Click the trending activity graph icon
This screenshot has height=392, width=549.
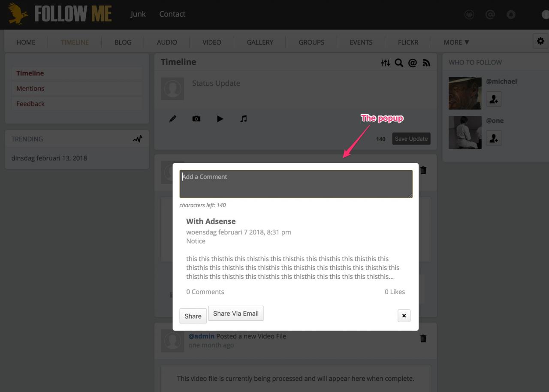coord(137,139)
